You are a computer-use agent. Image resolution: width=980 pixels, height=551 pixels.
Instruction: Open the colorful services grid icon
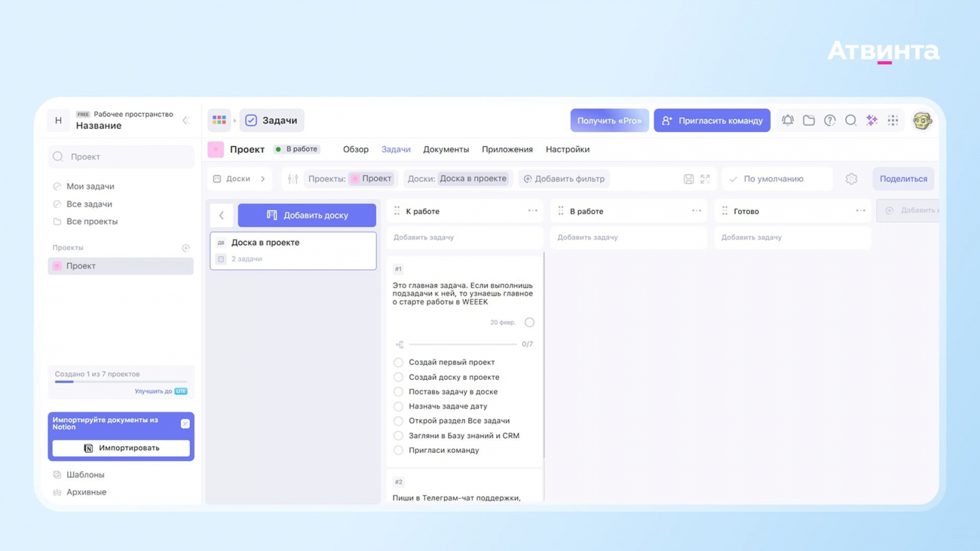point(219,120)
